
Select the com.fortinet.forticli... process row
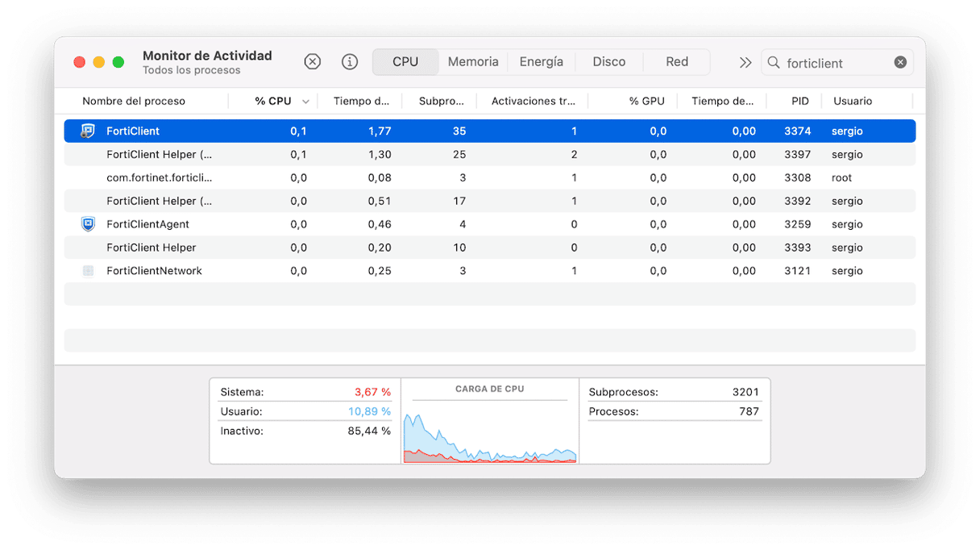click(x=490, y=177)
